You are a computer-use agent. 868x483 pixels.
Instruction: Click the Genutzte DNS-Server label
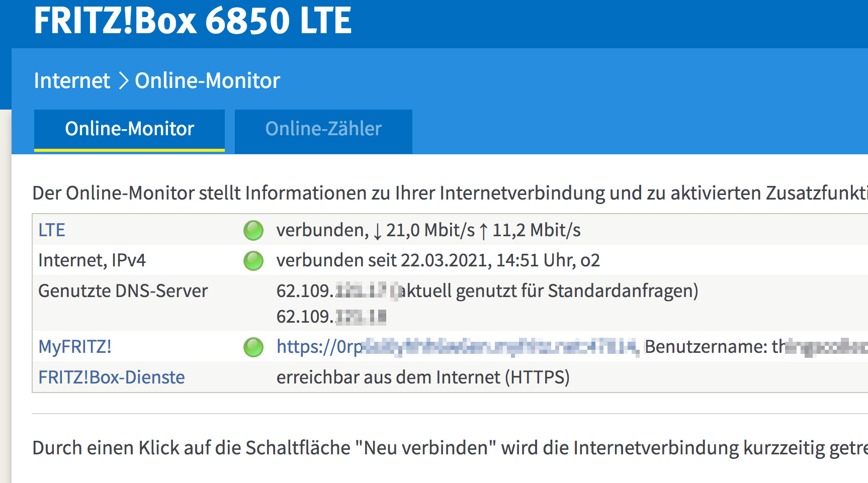click(123, 291)
